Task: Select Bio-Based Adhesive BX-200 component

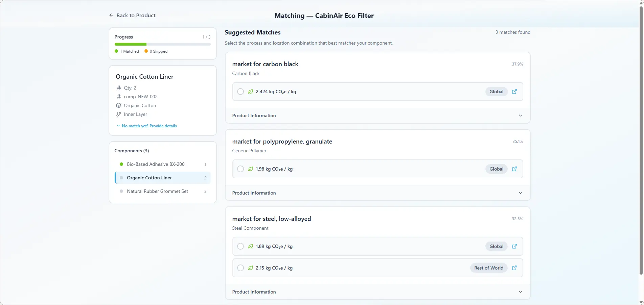Action: tap(156, 164)
